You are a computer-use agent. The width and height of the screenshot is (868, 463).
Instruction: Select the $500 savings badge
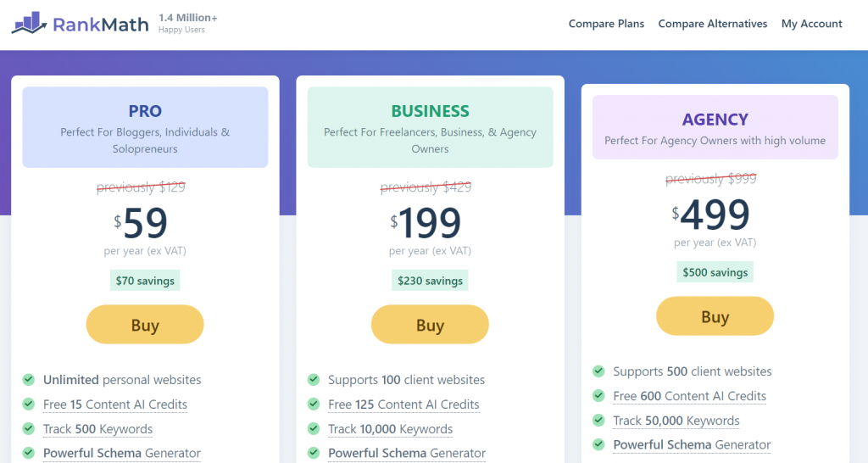click(715, 272)
